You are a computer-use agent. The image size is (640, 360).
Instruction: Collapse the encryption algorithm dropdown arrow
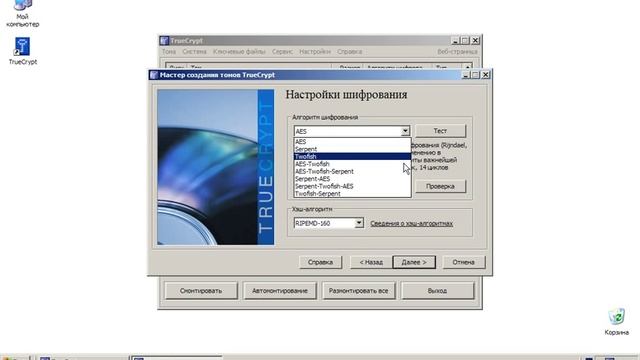(405, 131)
